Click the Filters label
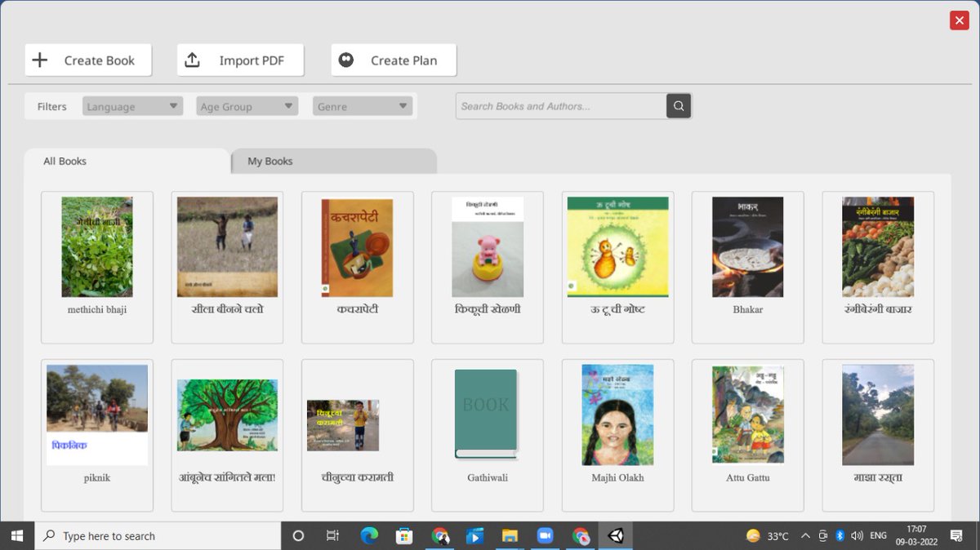This screenshot has height=550, width=980. [51, 106]
